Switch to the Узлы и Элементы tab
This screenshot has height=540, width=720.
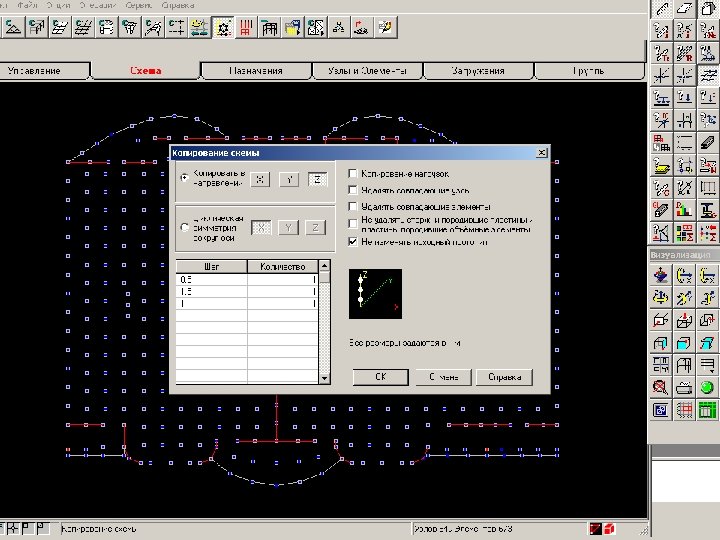367,71
